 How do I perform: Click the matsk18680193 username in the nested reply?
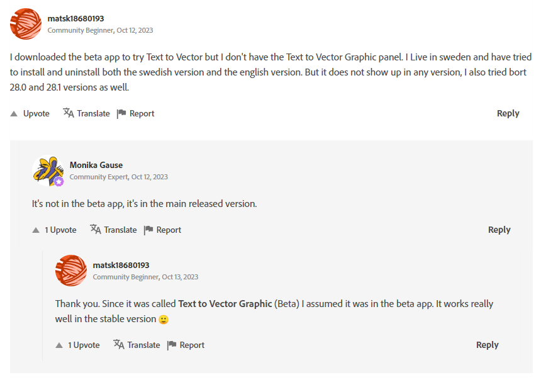pyautogui.click(x=121, y=265)
